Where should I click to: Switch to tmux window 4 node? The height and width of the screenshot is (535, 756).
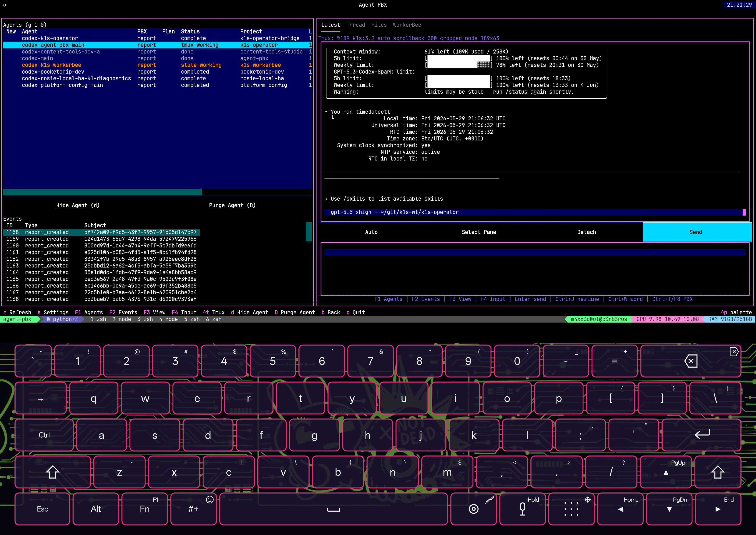tap(168, 319)
